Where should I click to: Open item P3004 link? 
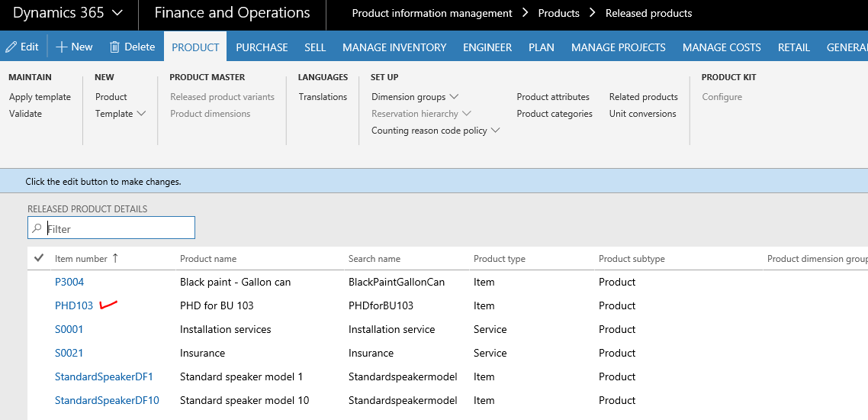click(69, 282)
